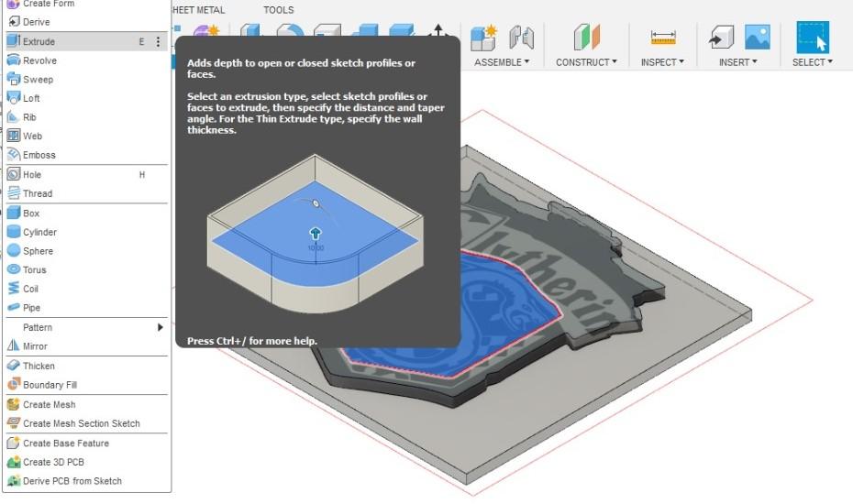Click the Offset Plane construct icon
Viewport: 853px width, 504px height.
[586, 38]
